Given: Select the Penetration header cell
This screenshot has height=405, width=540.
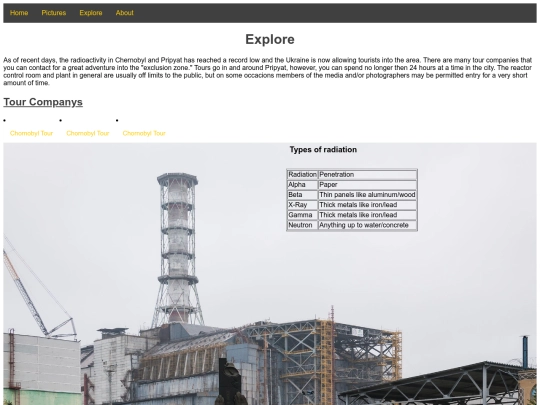Looking at the screenshot, I should tap(367, 175).
